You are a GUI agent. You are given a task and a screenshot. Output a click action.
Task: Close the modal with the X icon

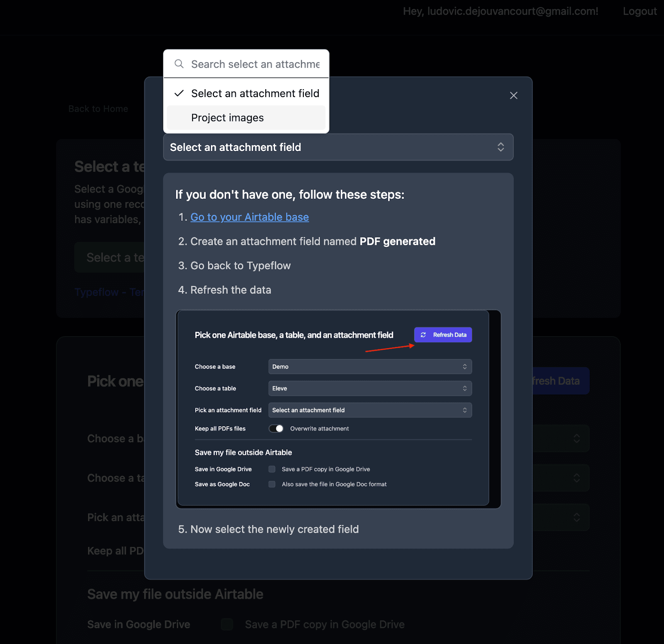point(513,95)
